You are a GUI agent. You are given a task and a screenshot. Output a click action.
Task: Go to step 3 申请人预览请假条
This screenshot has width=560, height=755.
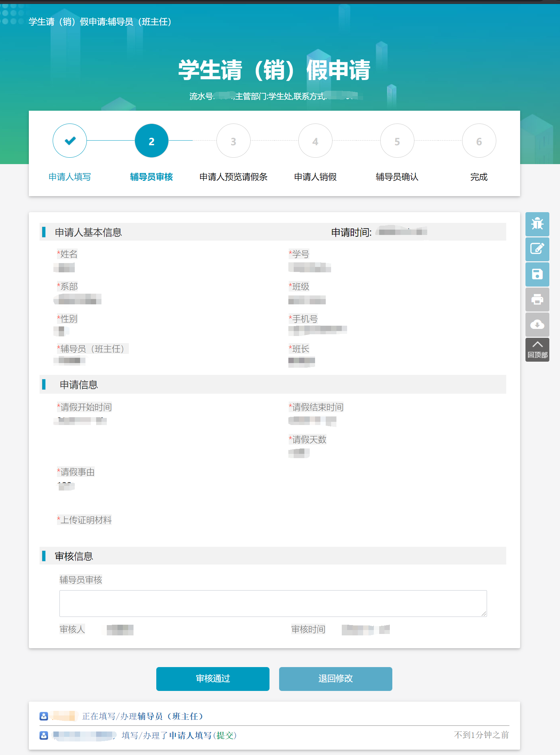pyautogui.click(x=234, y=141)
